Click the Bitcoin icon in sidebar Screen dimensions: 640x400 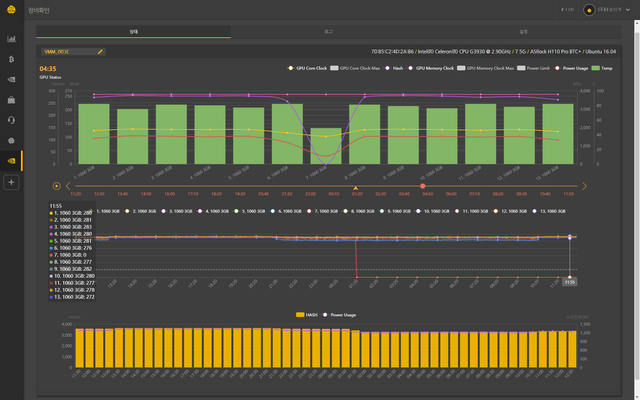click(x=11, y=60)
